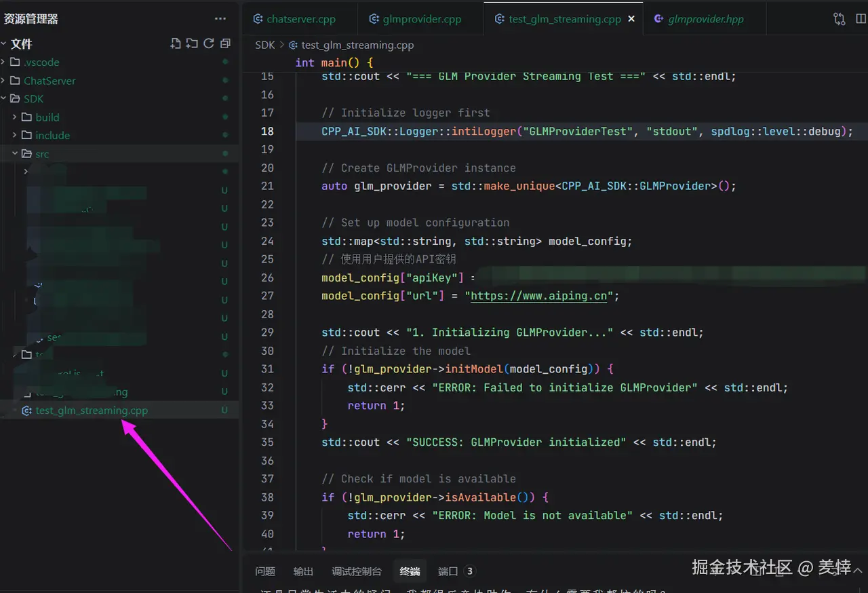Click line number 26 in gutter
This screenshot has width=868, height=593.
click(267, 278)
